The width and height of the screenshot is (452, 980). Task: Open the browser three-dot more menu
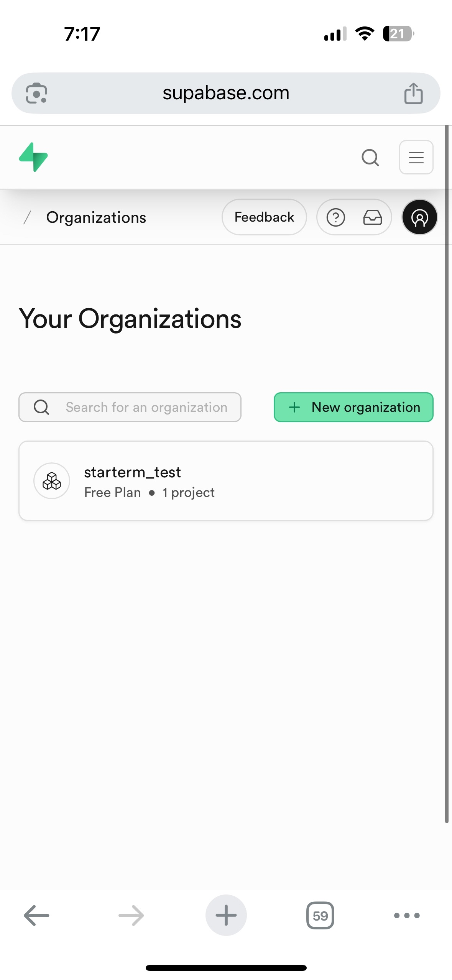(x=407, y=916)
